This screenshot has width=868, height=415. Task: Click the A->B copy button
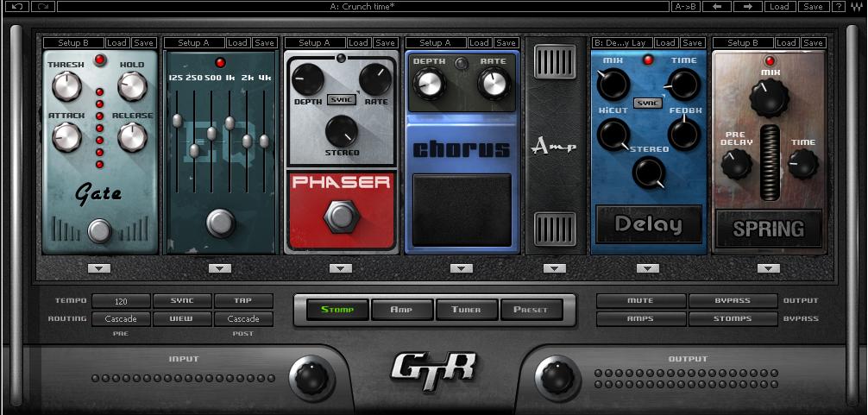(686, 7)
